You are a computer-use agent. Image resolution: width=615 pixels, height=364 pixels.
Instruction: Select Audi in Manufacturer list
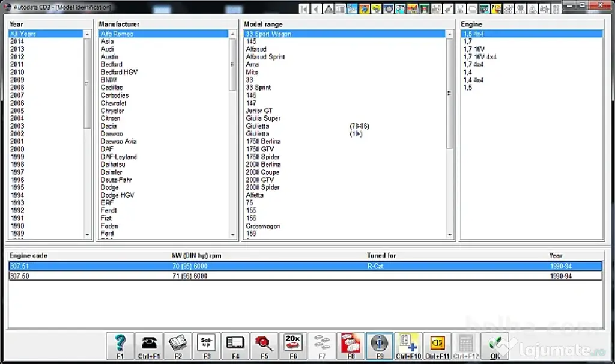[x=163, y=49]
